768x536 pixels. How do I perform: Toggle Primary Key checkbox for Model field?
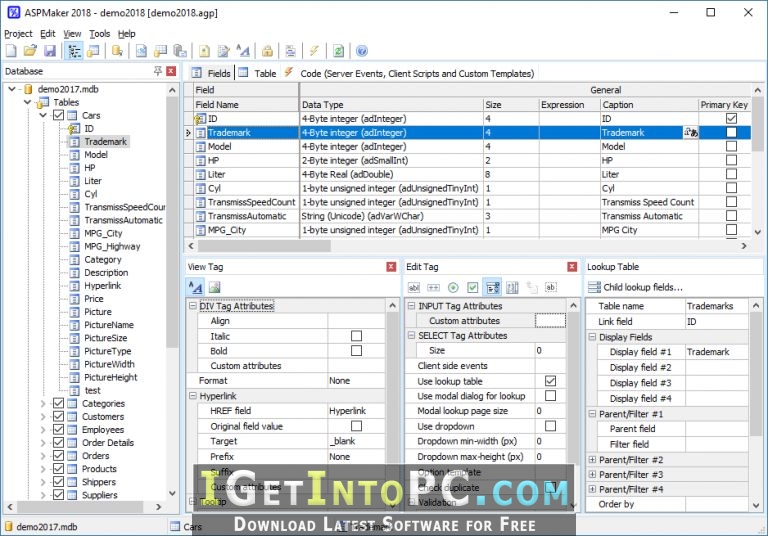click(x=731, y=146)
